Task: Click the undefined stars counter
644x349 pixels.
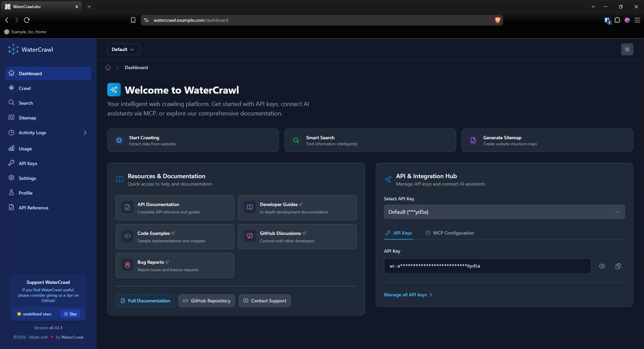Action: click(34, 314)
